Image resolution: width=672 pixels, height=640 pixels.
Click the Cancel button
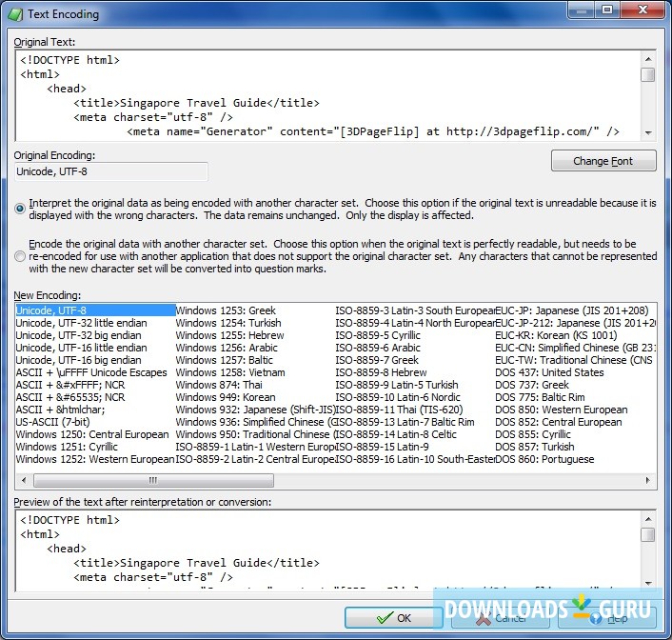[x=501, y=618]
